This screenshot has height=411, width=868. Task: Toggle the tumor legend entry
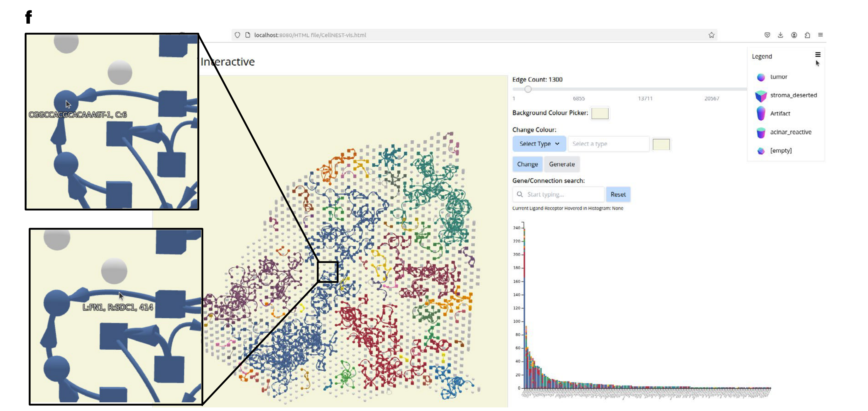click(x=778, y=77)
